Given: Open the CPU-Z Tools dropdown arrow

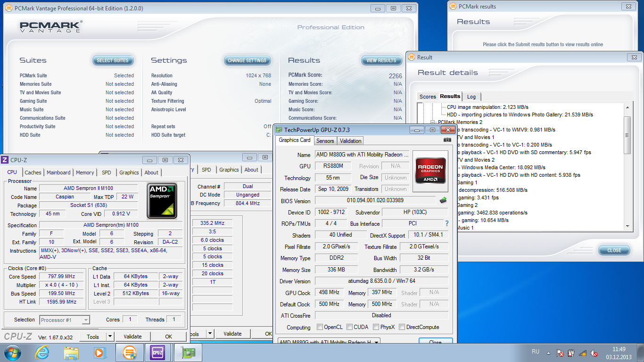Looking at the screenshot, I should (110, 337).
